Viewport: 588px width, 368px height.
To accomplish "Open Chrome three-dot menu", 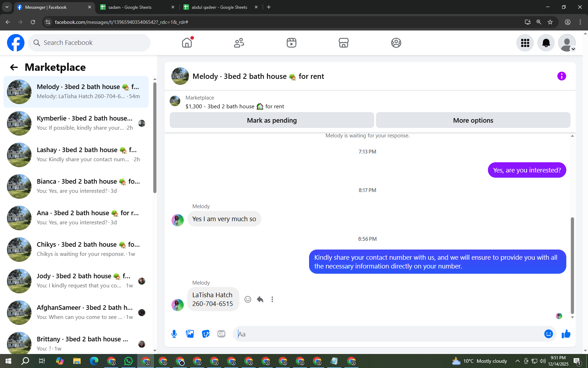I will click(580, 22).
